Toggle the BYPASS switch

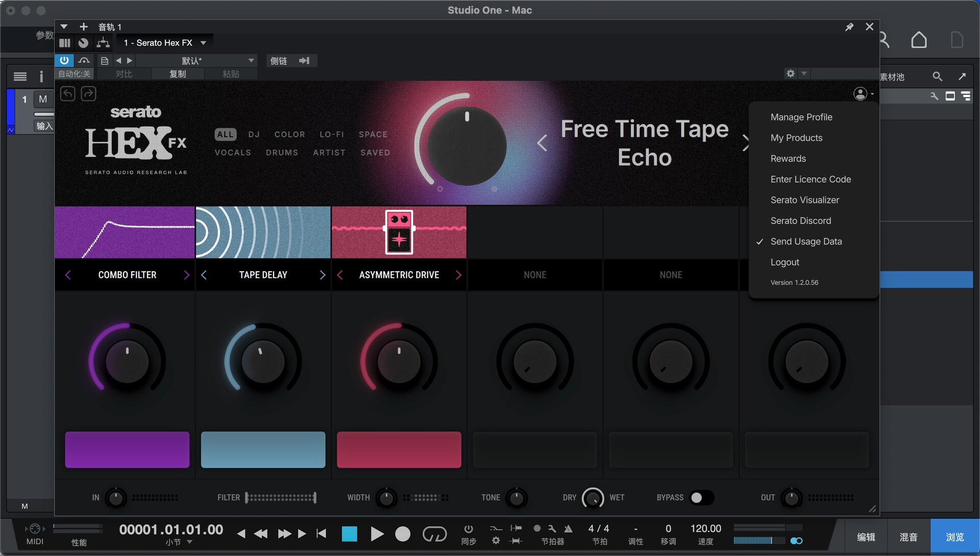[701, 498]
